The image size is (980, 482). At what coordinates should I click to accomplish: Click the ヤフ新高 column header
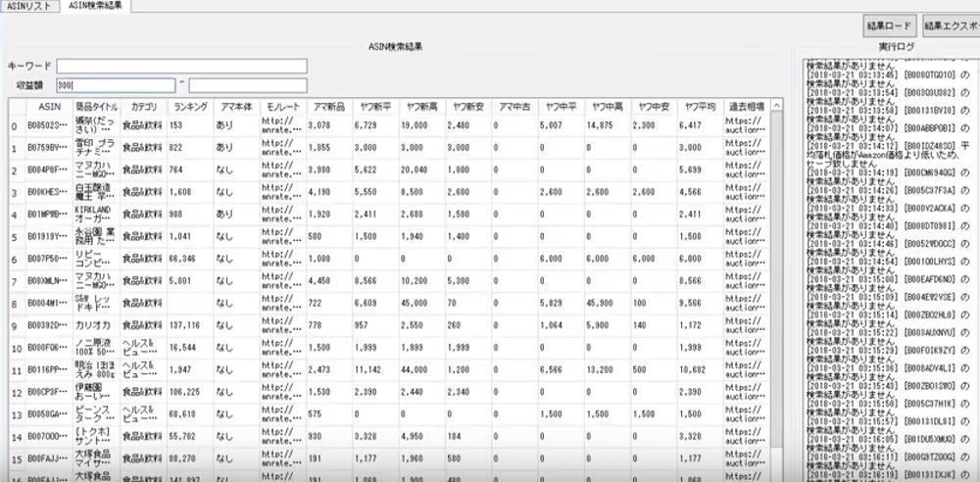click(x=421, y=106)
